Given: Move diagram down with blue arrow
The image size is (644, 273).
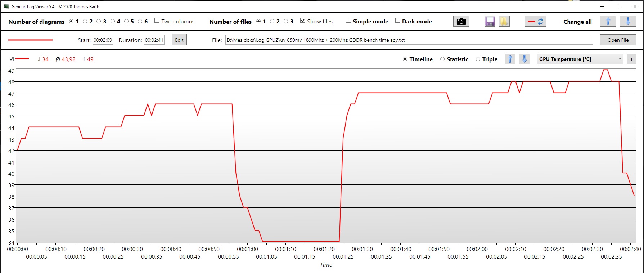Looking at the screenshot, I should tap(524, 59).
